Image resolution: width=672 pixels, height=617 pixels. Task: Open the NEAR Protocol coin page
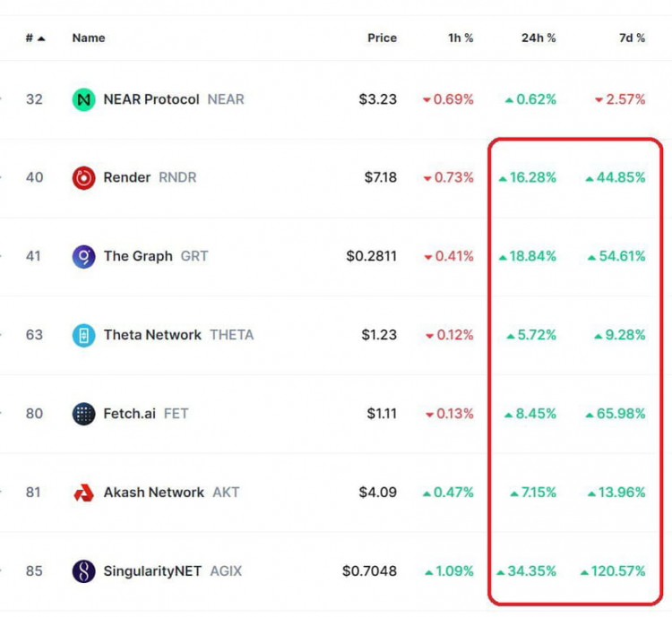point(151,99)
